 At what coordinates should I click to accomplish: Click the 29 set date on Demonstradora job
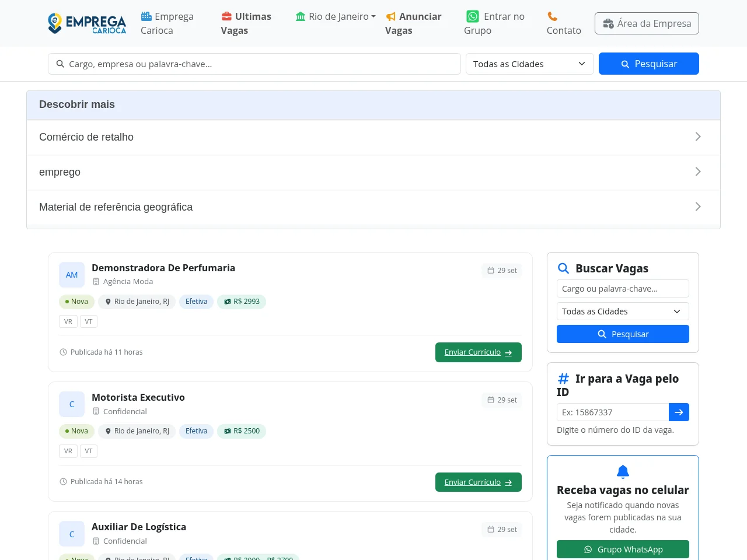pyautogui.click(x=502, y=271)
